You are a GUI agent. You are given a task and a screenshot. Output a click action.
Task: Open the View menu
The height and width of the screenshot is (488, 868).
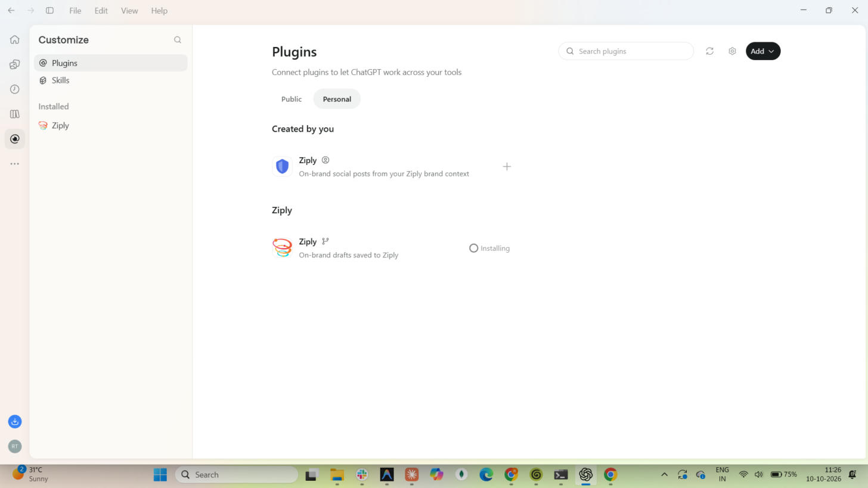click(x=129, y=11)
